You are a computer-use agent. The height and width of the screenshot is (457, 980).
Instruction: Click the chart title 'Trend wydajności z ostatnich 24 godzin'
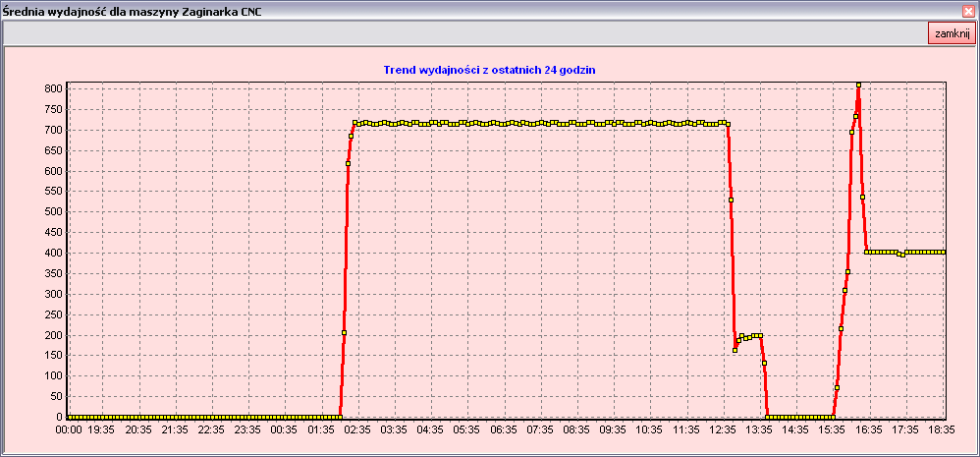click(x=489, y=70)
